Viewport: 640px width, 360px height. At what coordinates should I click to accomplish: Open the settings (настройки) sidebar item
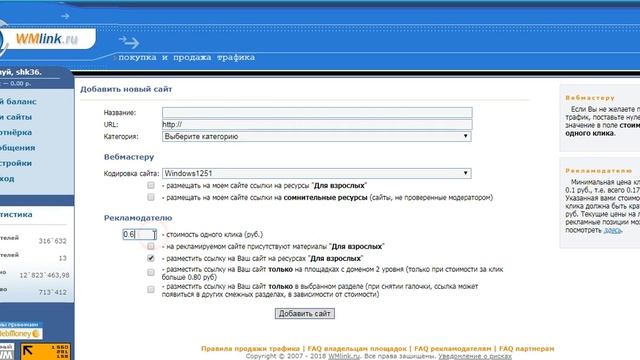click(x=16, y=163)
